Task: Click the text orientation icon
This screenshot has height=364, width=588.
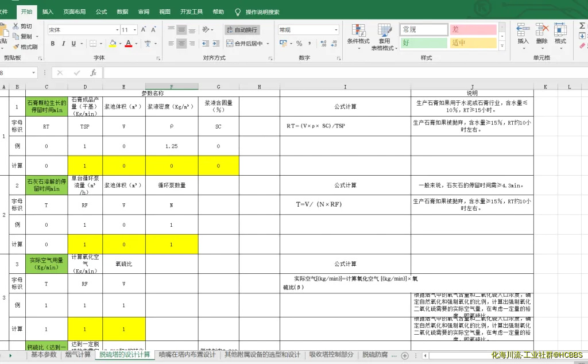Action: click(x=206, y=30)
